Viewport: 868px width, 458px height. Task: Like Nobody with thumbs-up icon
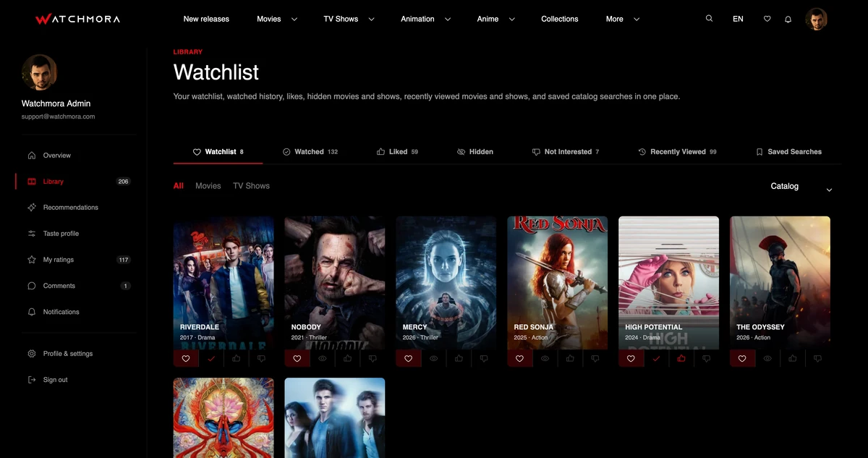point(348,358)
